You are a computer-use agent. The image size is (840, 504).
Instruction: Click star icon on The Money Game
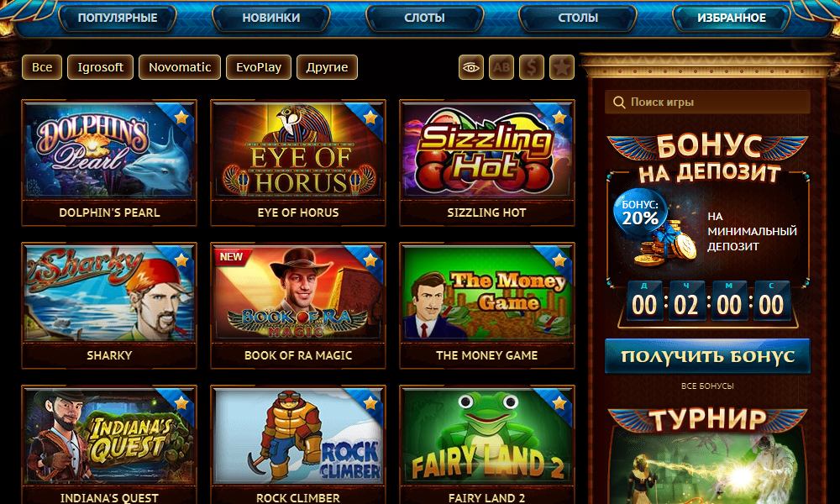(559, 260)
